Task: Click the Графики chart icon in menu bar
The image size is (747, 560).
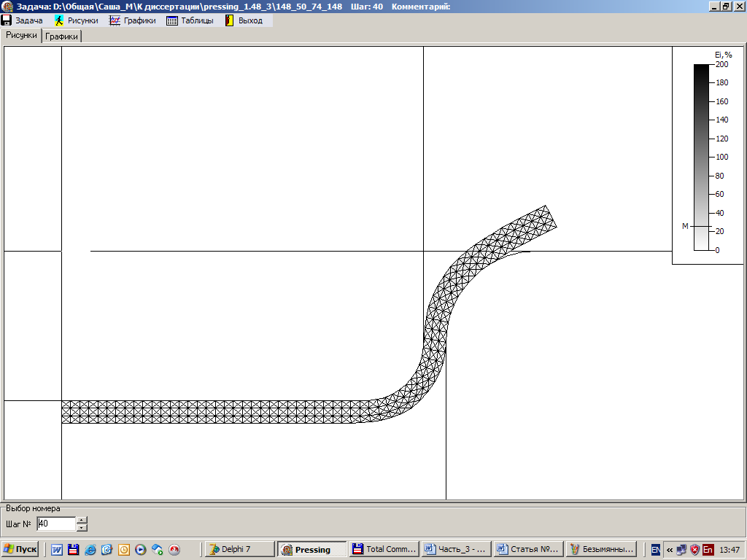Action: (115, 20)
